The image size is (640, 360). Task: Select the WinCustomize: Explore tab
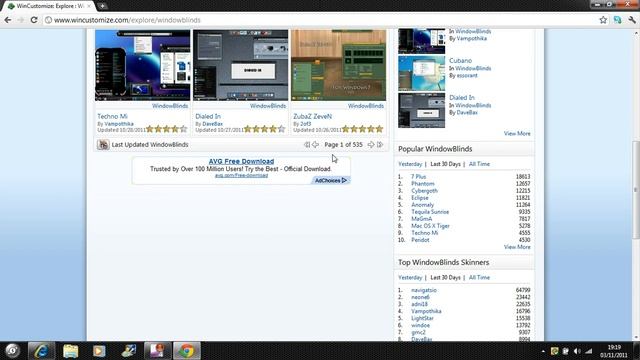point(49,6)
